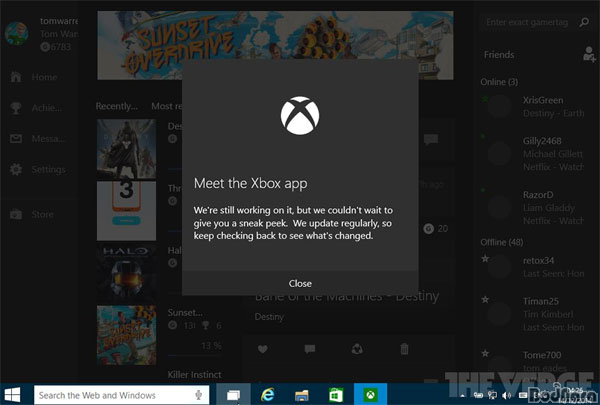600x405 pixels.
Task: Comment on the Destiny activity post
Action: (x=310, y=349)
